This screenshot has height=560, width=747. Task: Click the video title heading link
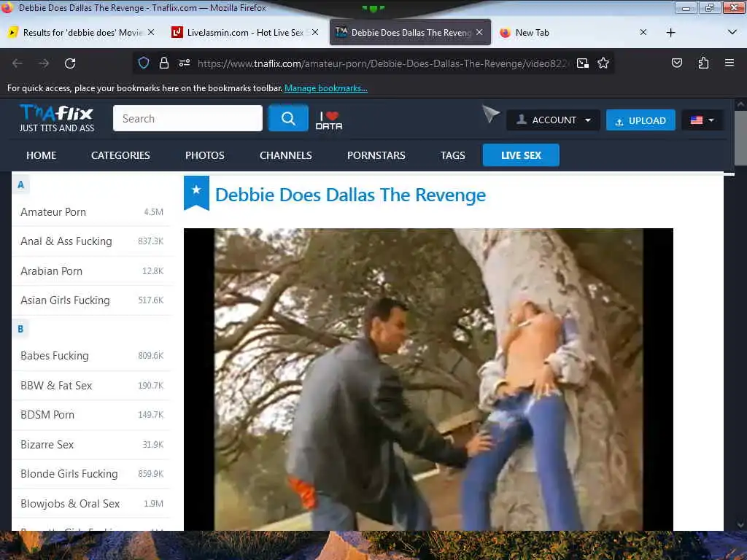351,195
